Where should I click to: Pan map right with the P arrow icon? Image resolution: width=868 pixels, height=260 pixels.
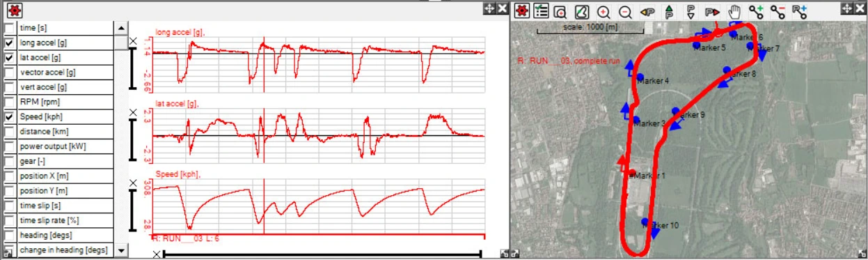click(x=712, y=11)
